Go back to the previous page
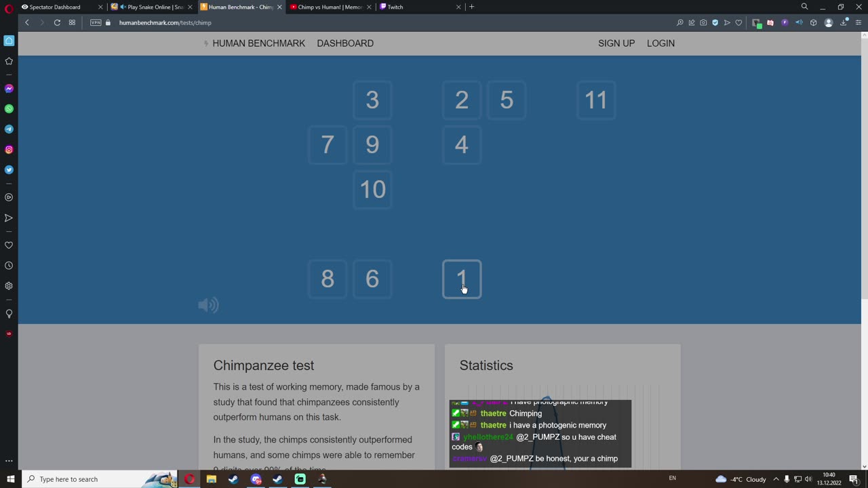Image resolution: width=868 pixels, height=488 pixels. point(27,22)
